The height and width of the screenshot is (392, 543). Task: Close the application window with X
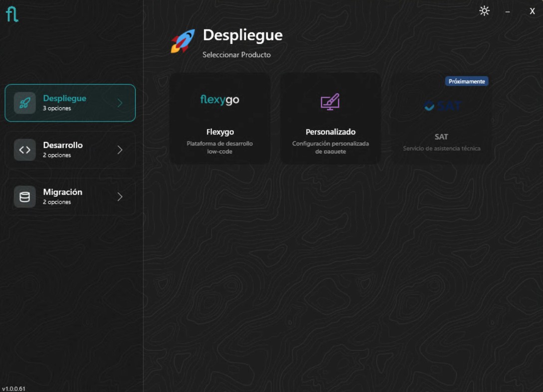coord(532,11)
